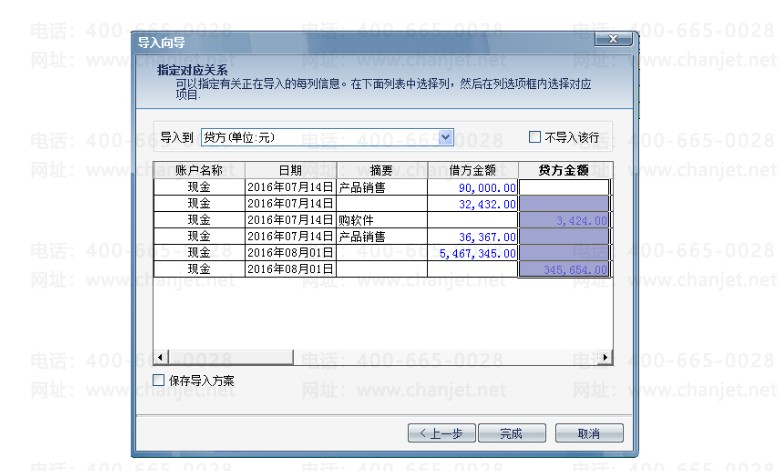
Task: Cancel the wizard with 取消
Action: 589,433
